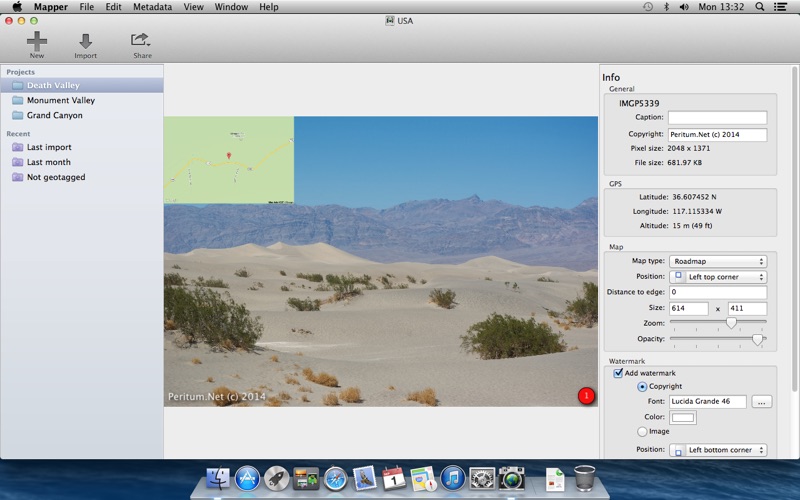Open the Window menu

(x=231, y=7)
